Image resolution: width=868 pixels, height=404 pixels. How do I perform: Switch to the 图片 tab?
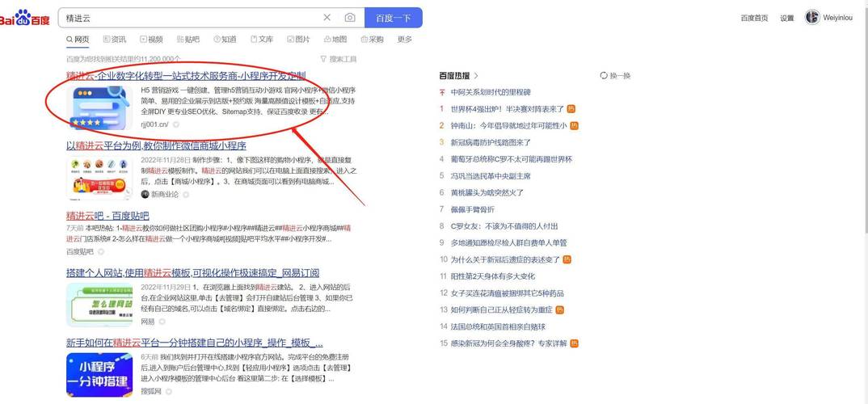[x=298, y=40]
